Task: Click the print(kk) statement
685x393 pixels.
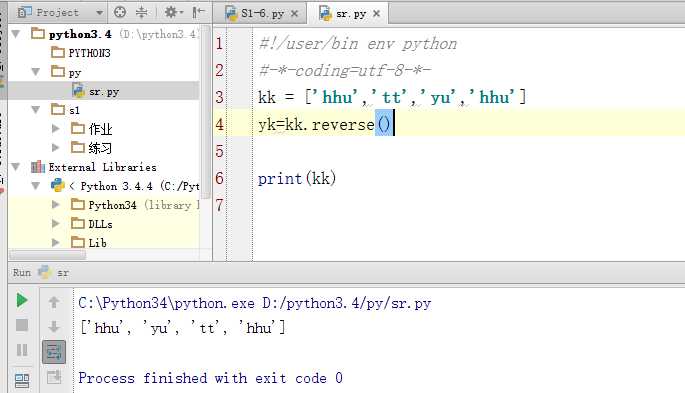Action: click(x=297, y=178)
